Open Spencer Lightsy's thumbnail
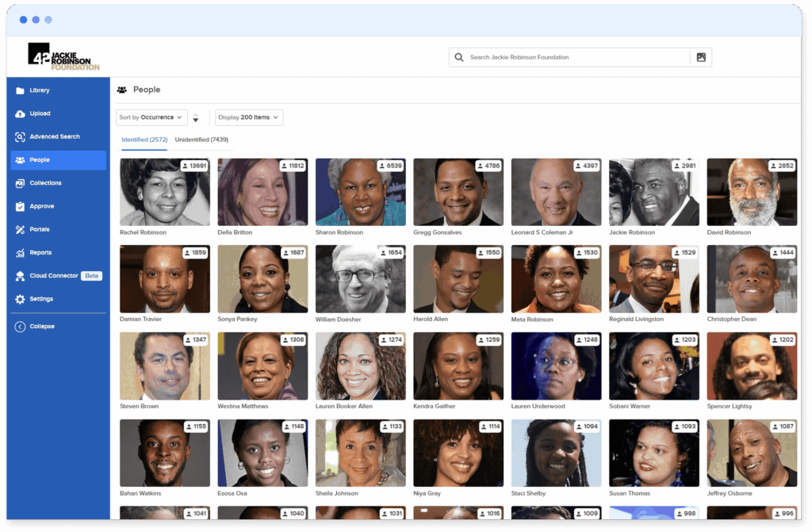 coord(752,366)
